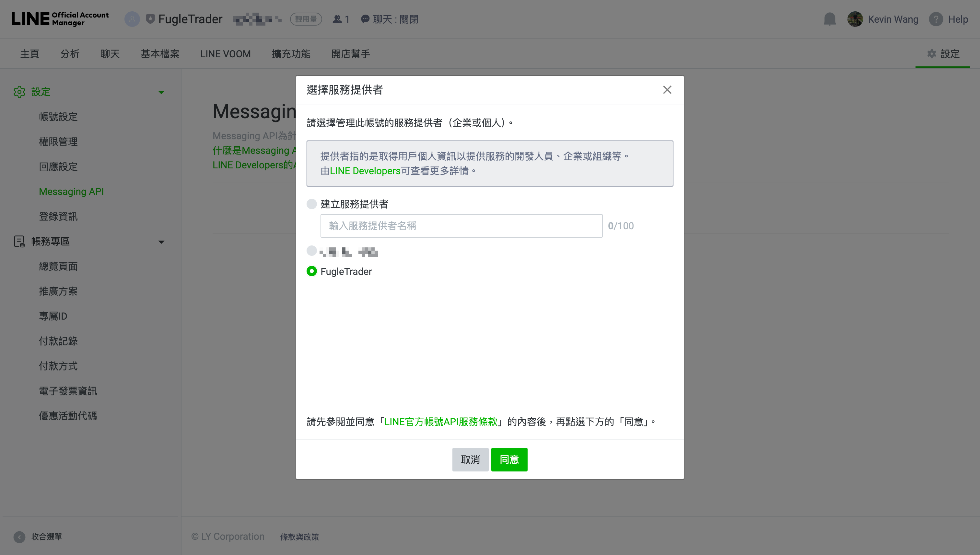The width and height of the screenshot is (980, 555).
Task: Open the LINE VOOM tab
Action: click(x=226, y=54)
